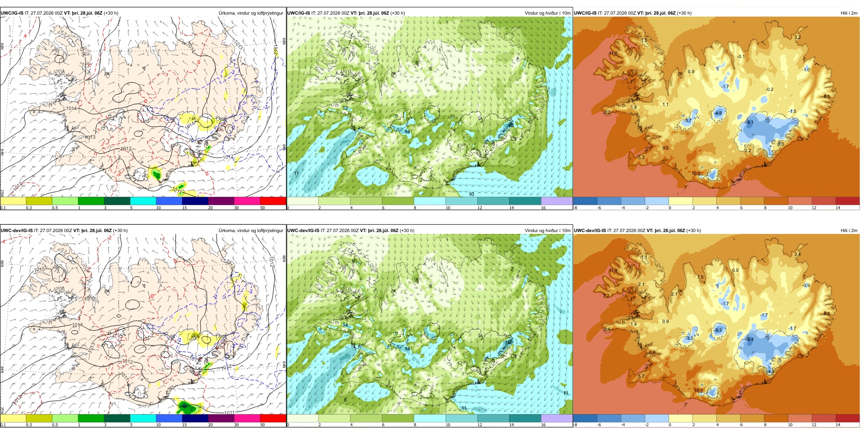The width and height of the screenshot is (868, 434).
Task: Pick the pale 0 swatch in top wind legend
Action: [302, 201]
